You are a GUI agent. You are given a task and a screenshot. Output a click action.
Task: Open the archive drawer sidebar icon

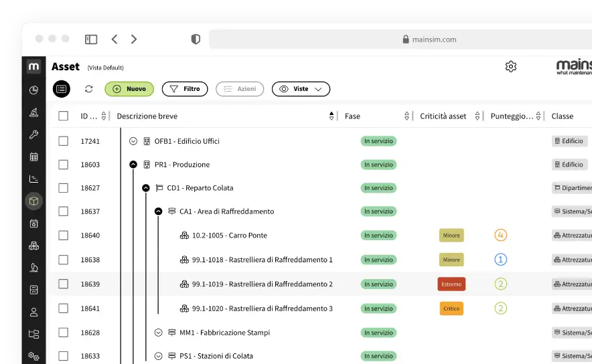coord(33,290)
